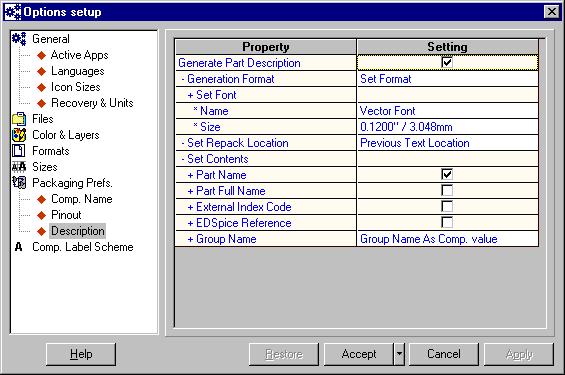Click the Cancel button
Viewport: 565px width, 375px height.
444,354
